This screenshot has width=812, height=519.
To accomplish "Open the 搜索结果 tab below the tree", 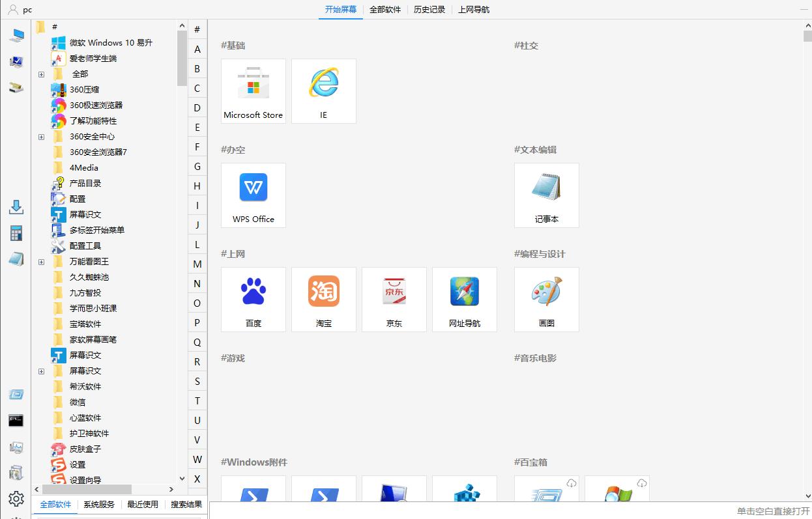I will click(186, 504).
